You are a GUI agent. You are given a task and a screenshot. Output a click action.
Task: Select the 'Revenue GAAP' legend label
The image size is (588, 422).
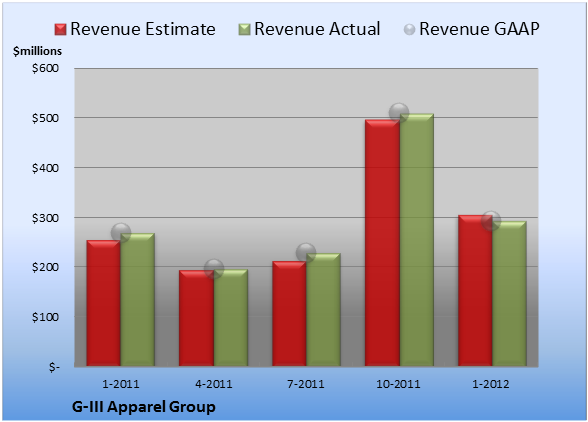click(479, 29)
